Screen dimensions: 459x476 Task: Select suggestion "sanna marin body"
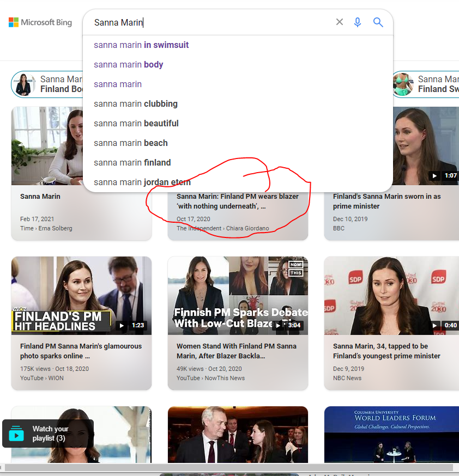129,65
